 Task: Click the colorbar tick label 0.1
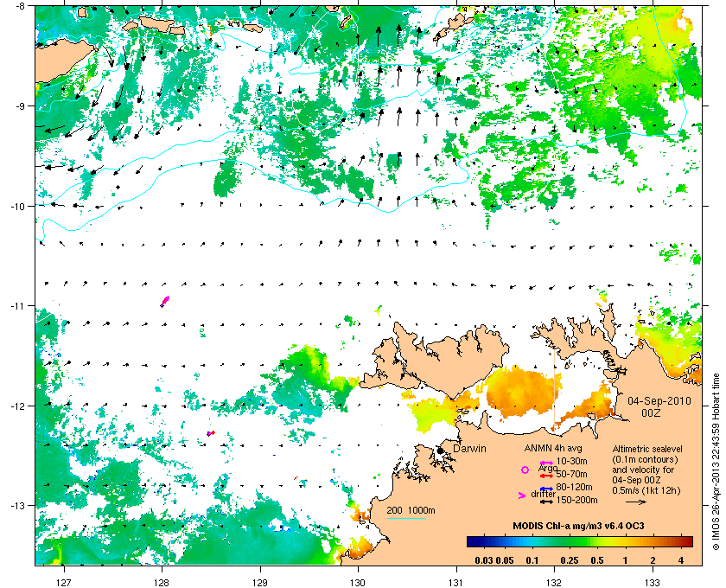[x=532, y=560]
